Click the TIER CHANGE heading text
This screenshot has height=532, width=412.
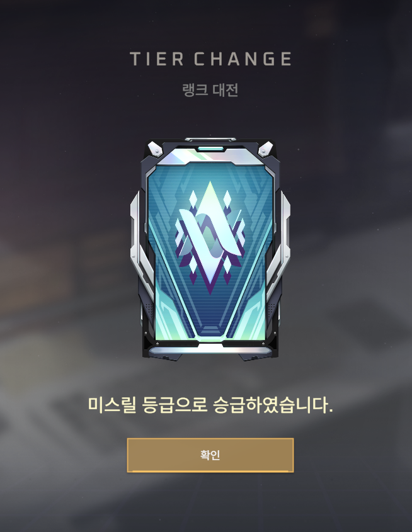coord(211,59)
